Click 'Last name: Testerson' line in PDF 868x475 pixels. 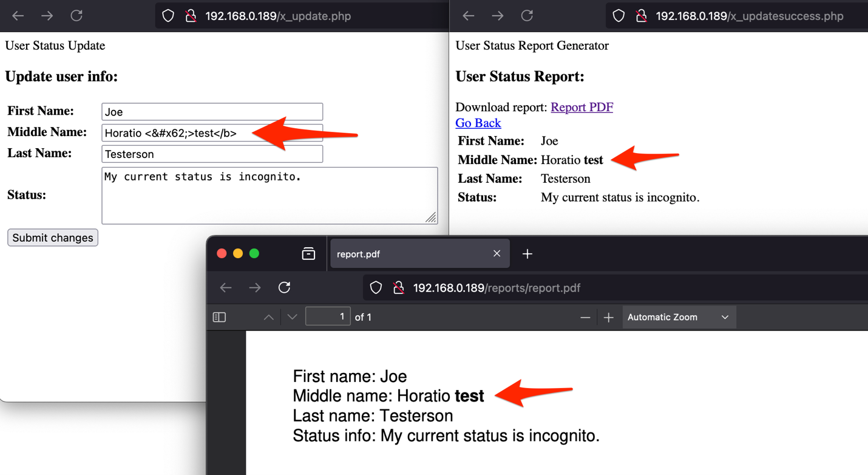point(373,416)
